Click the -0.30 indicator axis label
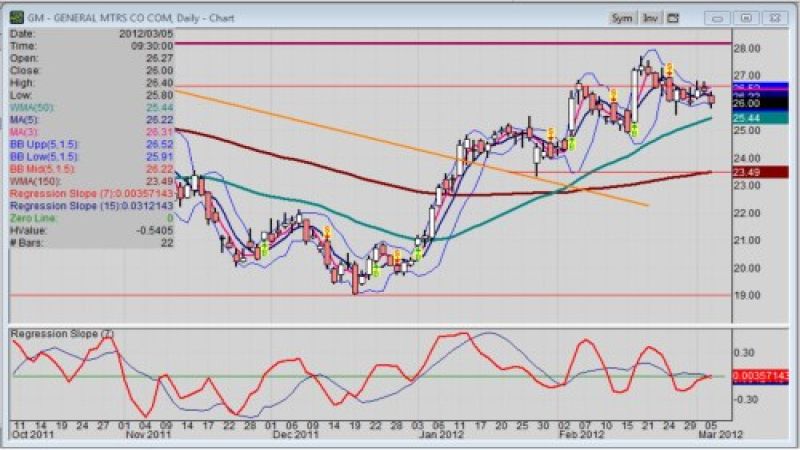Screen dimensions: 800x450 (x=745, y=399)
